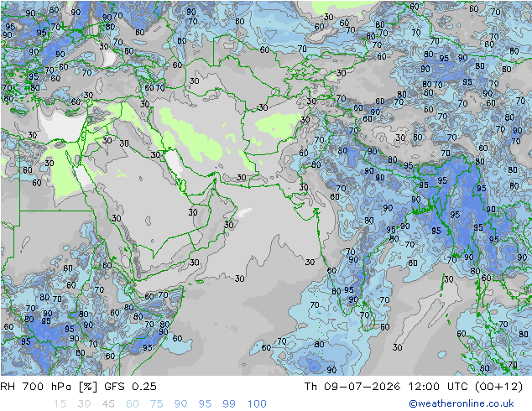Select the 15 value in the color legend
Viewport: 532px width, 411px height.
pos(60,403)
